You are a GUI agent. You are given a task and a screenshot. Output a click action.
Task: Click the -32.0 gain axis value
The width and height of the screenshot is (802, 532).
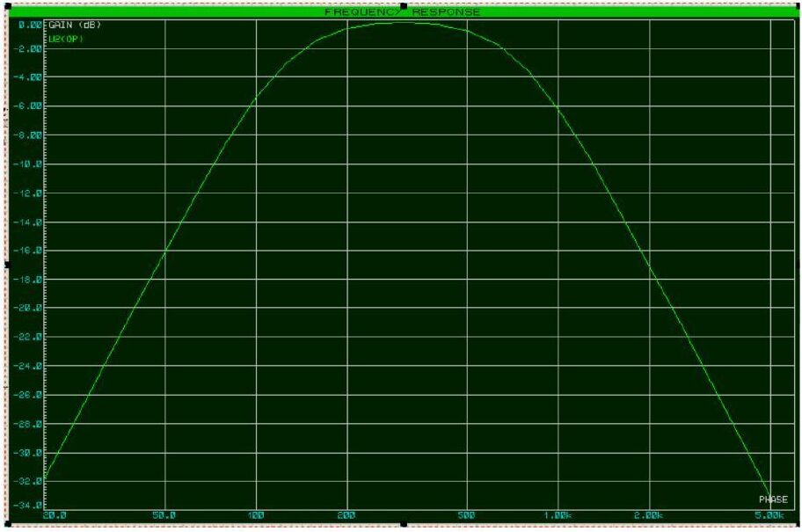pyautogui.click(x=29, y=481)
